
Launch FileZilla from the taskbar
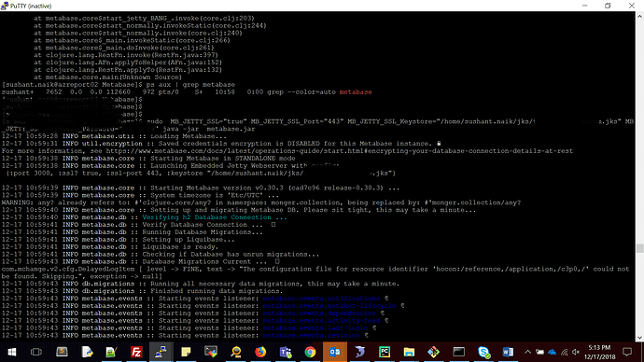[136, 352]
